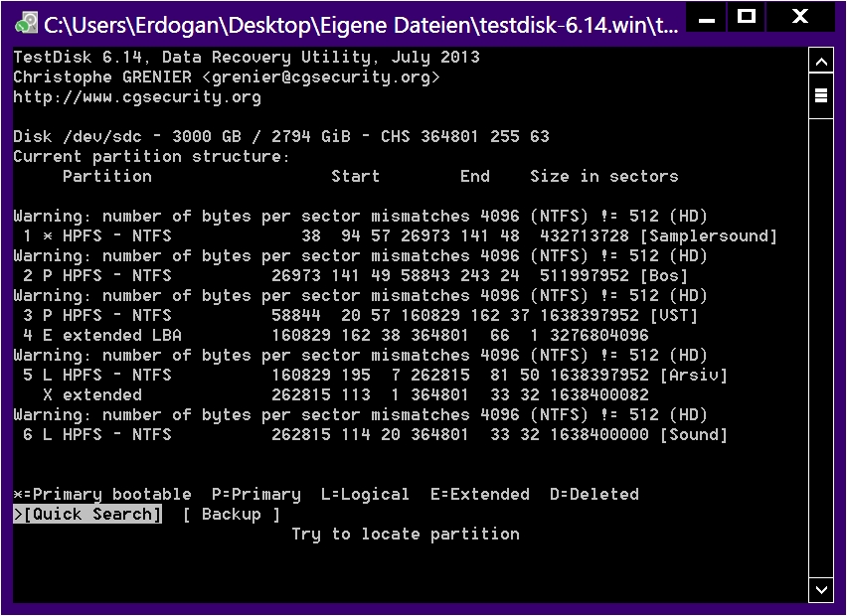Click the Samplersound partition label
The width and height of the screenshot is (847, 616).
[708, 235]
